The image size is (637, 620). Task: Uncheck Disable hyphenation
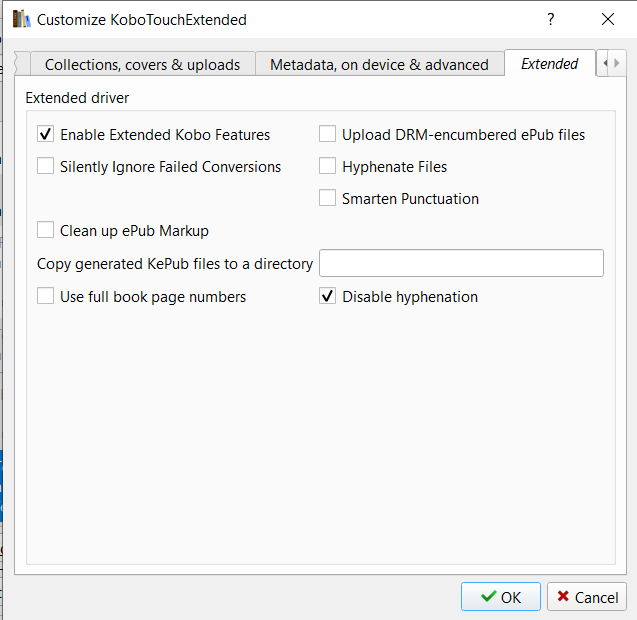(x=327, y=296)
